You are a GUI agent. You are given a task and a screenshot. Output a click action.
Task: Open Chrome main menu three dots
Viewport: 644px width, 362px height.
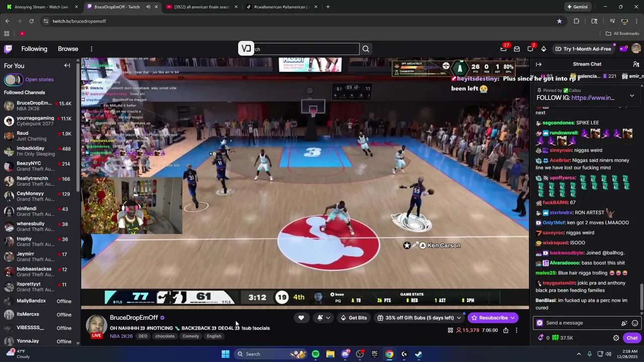[636, 21]
